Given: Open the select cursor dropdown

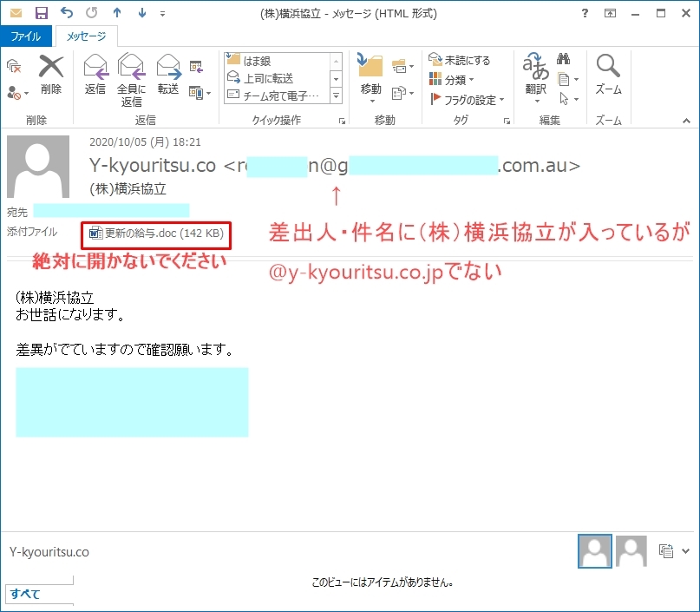Looking at the screenshot, I should tap(568, 99).
